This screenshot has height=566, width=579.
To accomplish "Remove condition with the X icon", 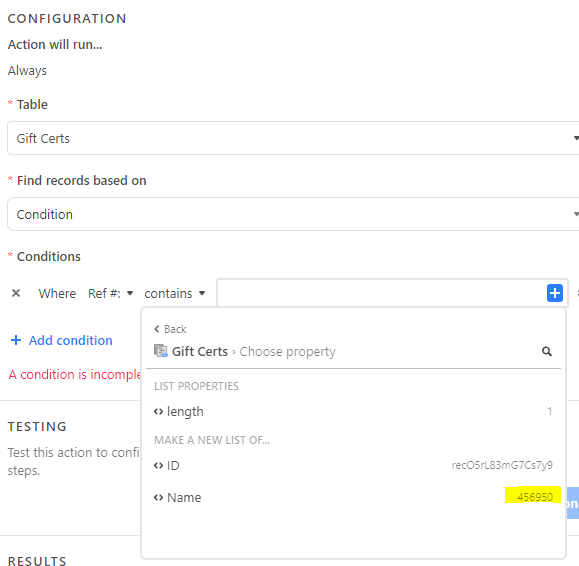I will pos(16,293).
